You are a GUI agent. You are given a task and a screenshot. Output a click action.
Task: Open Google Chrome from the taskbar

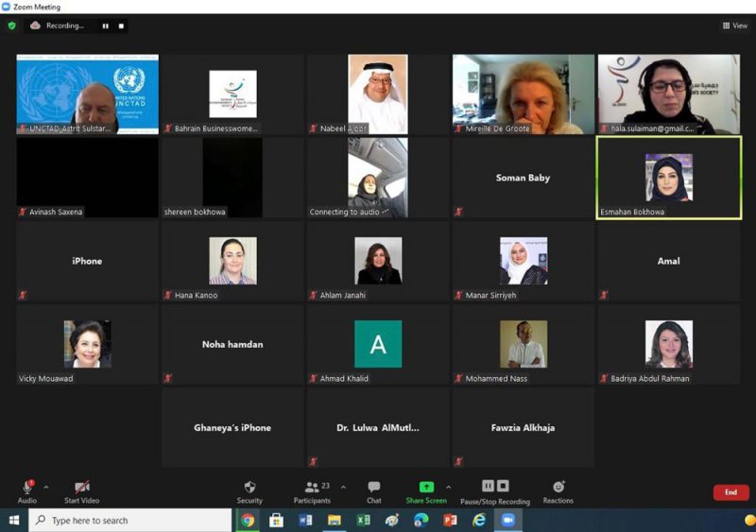coord(248,521)
